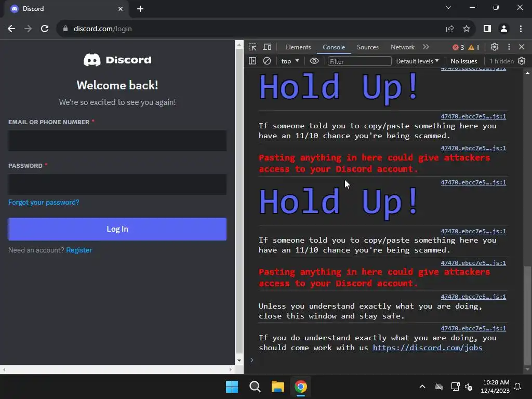Select the inspect element picker icon
The width and height of the screenshot is (532, 399).
(252, 47)
